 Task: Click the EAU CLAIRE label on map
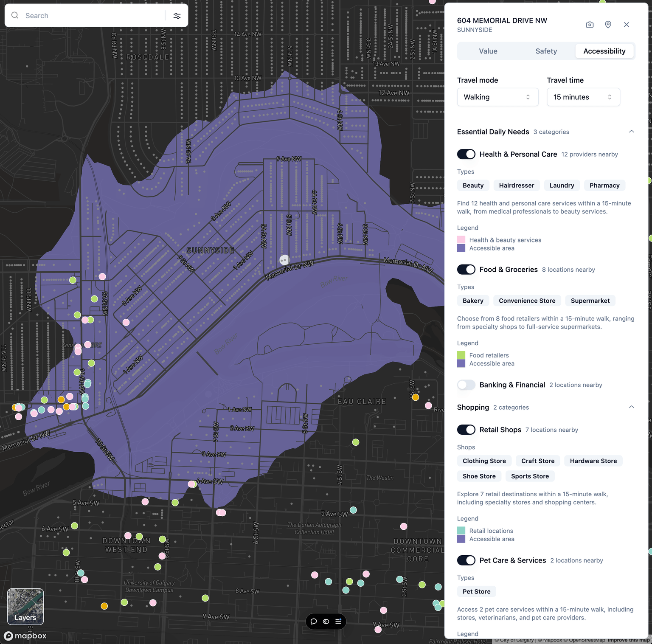[362, 401]
